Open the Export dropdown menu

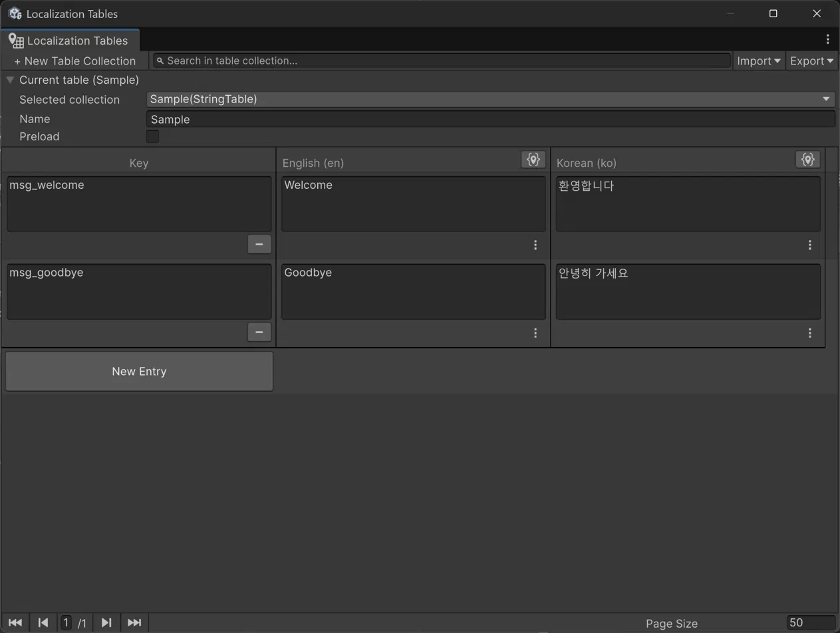812,61
